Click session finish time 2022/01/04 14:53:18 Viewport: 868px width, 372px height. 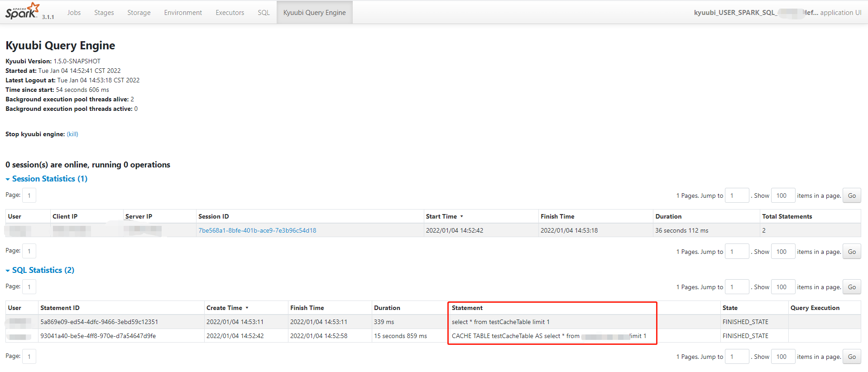pyautogui.click(x=569, y=230)
